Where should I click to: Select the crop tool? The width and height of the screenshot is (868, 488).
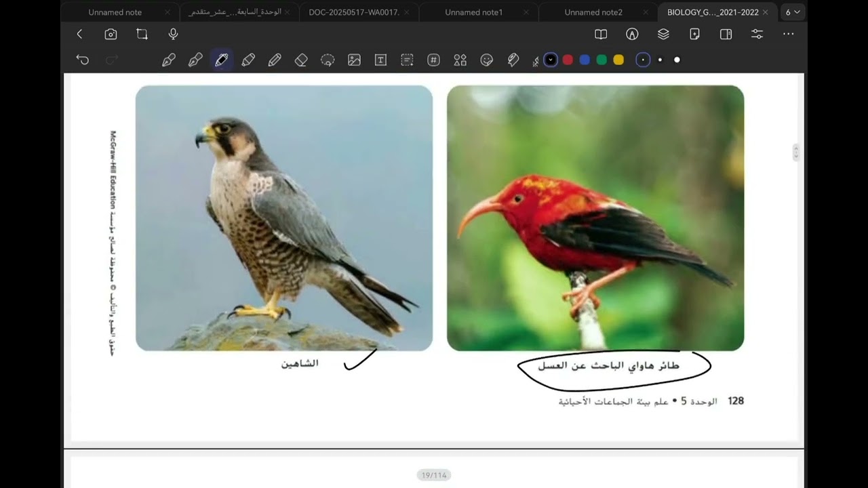142,34
